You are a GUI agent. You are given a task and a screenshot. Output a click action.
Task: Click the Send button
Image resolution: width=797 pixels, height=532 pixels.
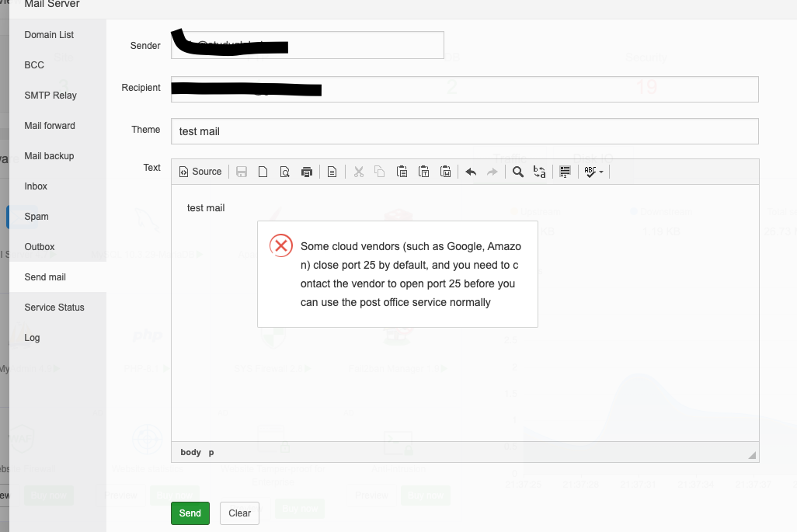click(x=190, y=513)
